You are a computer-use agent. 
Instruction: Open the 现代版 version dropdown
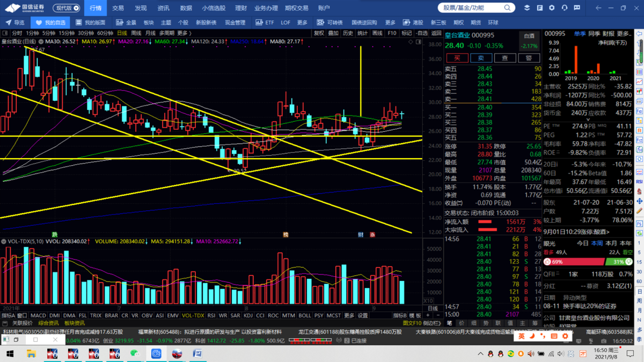tap(68, 8)
